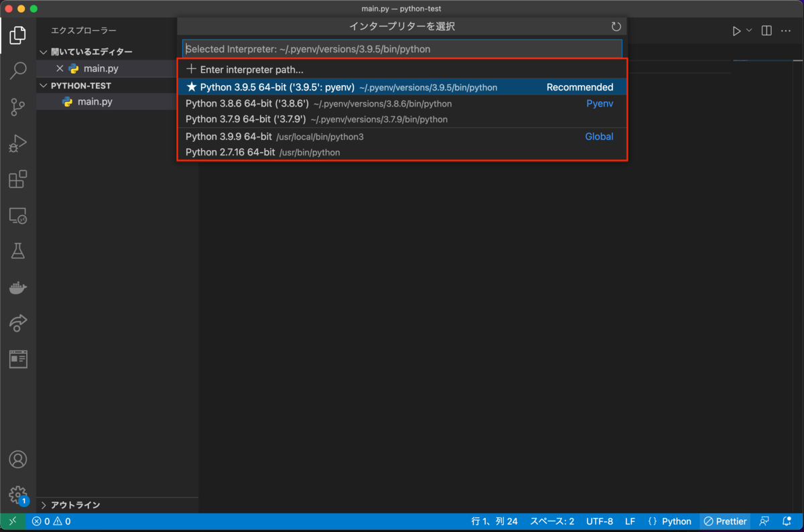Collapse the 開いているエディター section

(x=91, y=52)
